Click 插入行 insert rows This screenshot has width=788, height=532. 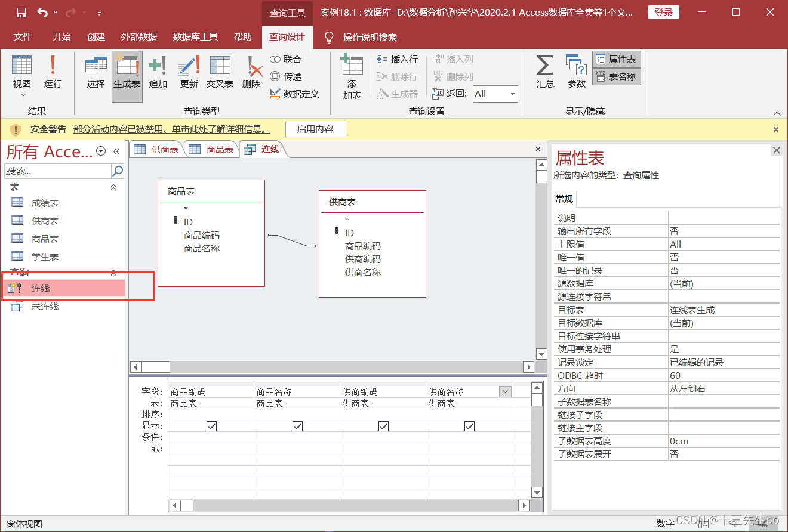pyautogui.click(x=397, y=59)
